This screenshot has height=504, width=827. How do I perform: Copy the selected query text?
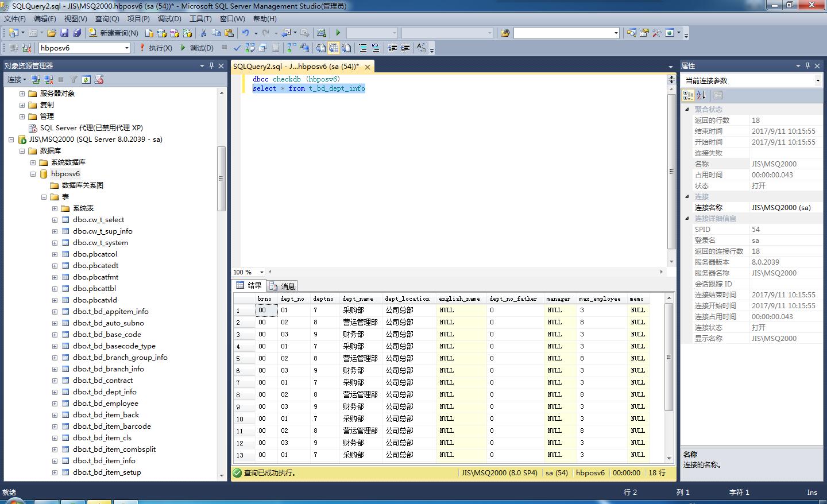pyautogui.click(x=216, y=33)
